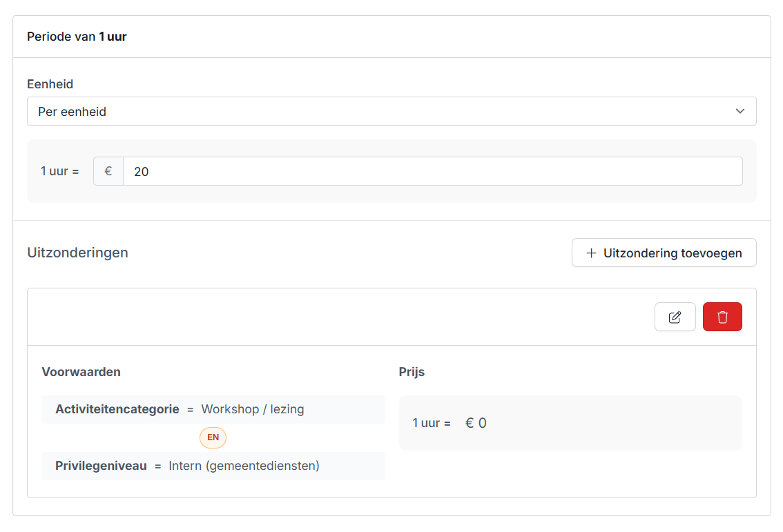Image resolution: width=783 pixels, height=532 pixels.
Task: Click the 'Voorwaarden' column heading
Action: point(81,372)
